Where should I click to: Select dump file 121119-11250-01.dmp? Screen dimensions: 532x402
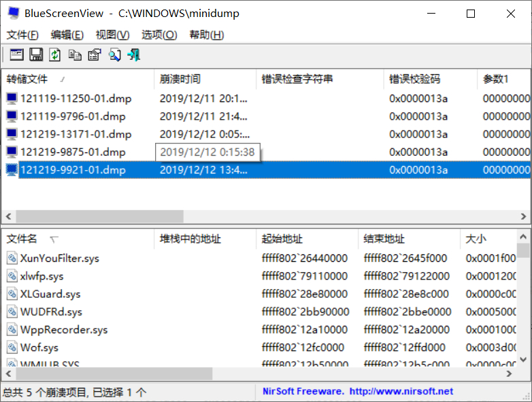[x=76, y=99]
